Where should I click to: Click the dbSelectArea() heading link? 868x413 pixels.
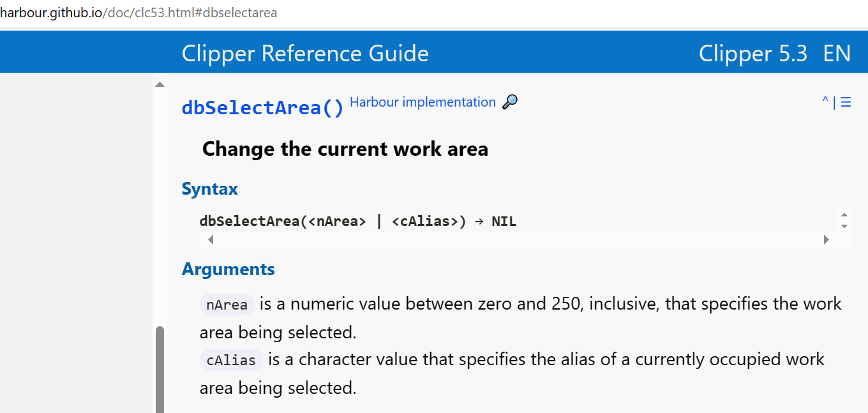pos(262,108)
